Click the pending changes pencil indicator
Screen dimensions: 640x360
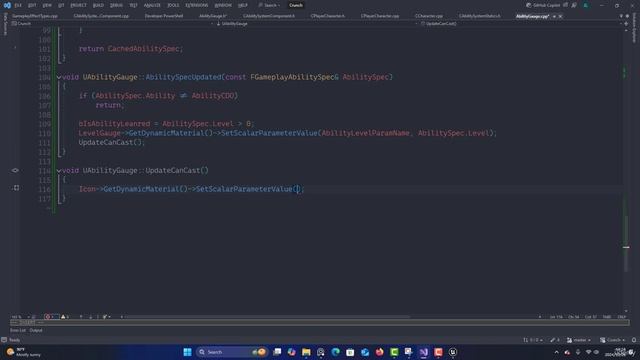point(555,340)
